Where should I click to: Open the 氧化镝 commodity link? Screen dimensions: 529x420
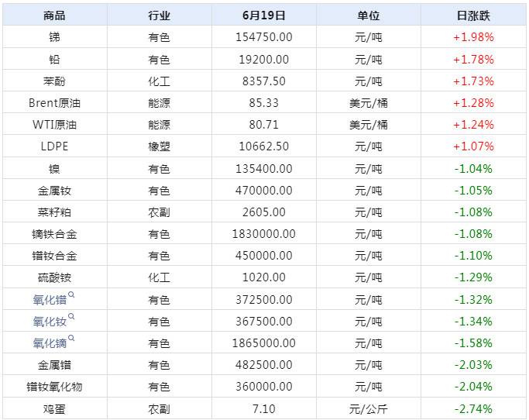tap(50, 343)
